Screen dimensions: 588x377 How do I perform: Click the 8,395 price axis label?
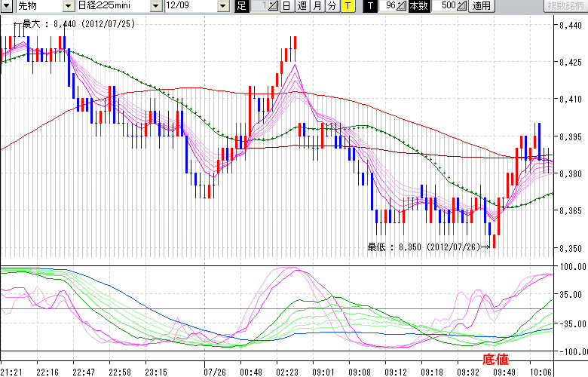[571, 137]
